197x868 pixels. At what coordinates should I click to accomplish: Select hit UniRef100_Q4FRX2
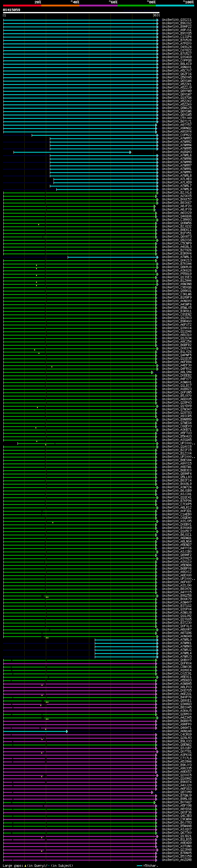click(177, 369)
